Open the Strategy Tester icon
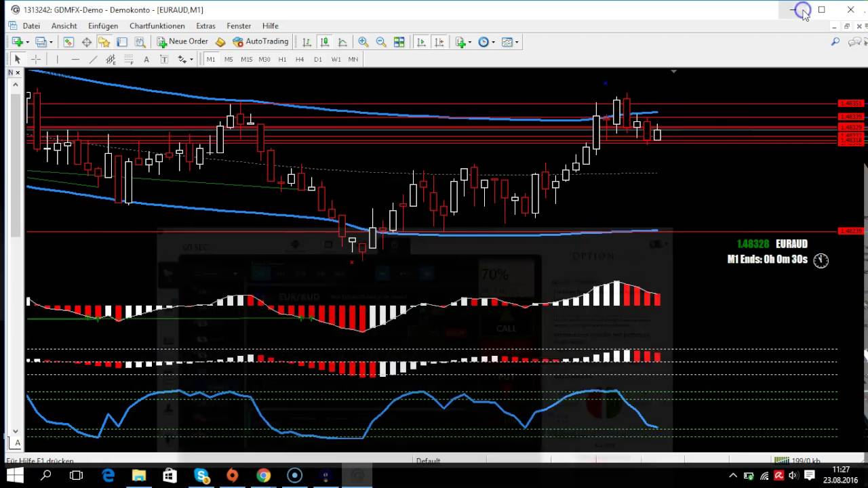The height and width of the screenshot is (488, 868). pos(140,42)
